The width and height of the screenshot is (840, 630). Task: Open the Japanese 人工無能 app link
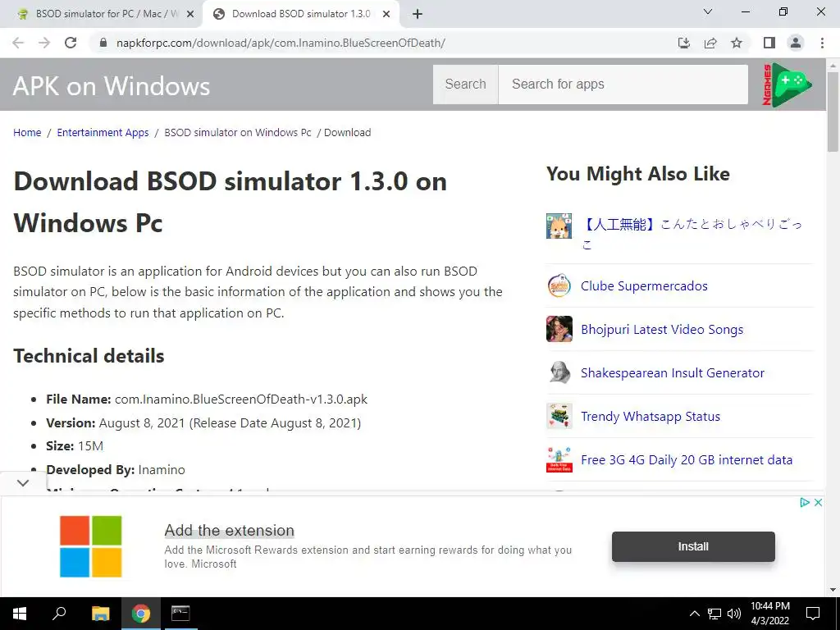692,234
